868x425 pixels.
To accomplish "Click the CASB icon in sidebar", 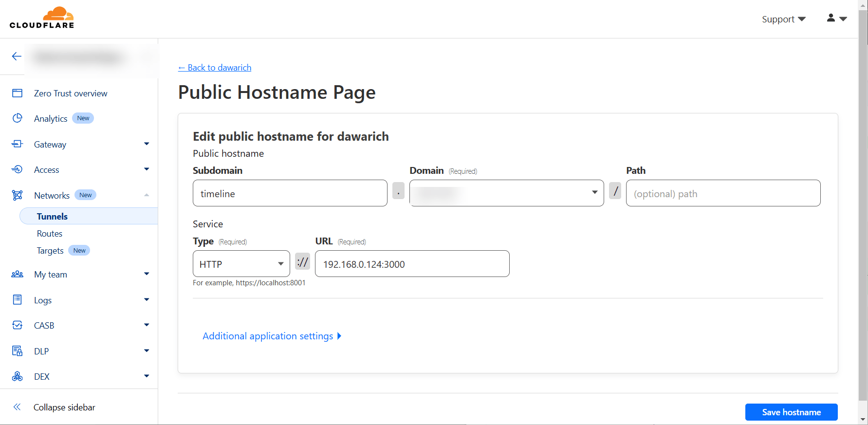I will [18, 325].
